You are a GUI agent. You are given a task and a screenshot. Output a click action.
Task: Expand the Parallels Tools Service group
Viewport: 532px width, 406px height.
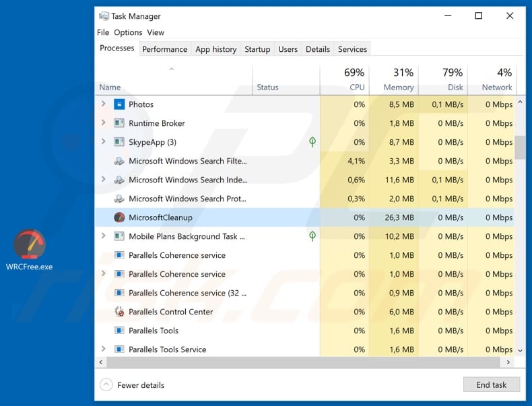click(x=103, y=349)
